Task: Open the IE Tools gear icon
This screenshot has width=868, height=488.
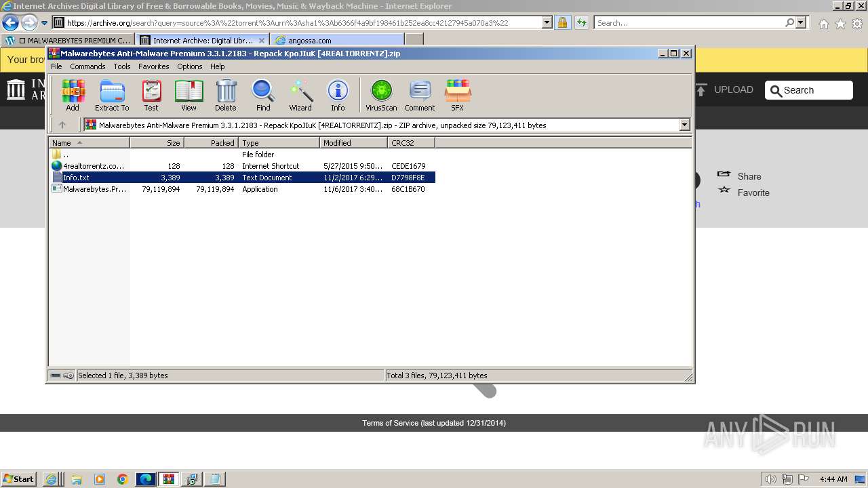Action: (x=857, y=24)
